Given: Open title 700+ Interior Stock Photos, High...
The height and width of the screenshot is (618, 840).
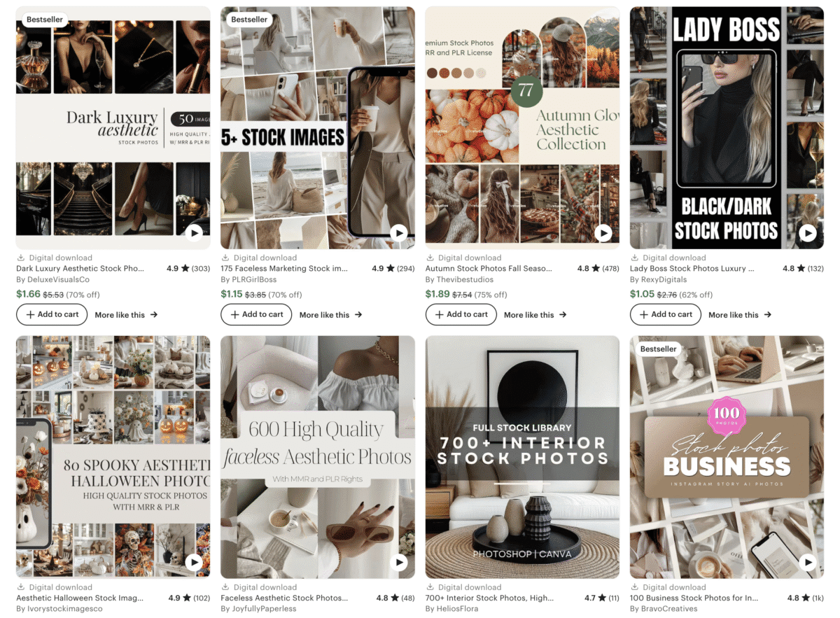Looking at the screenshot, I should [489, 598].
